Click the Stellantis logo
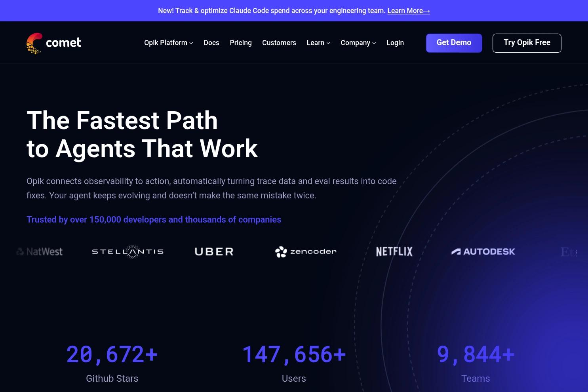The height and width of the screenshot is (392, 588). (x=127, y=251)
